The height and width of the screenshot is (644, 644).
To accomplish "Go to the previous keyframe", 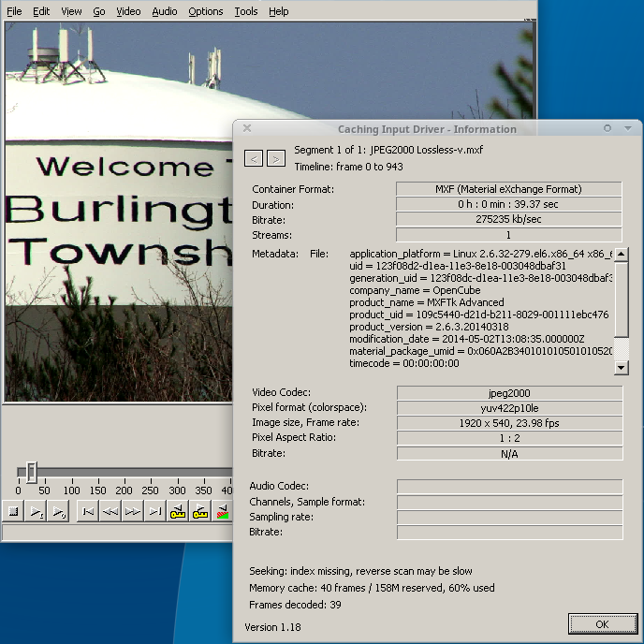I will 178,512.
